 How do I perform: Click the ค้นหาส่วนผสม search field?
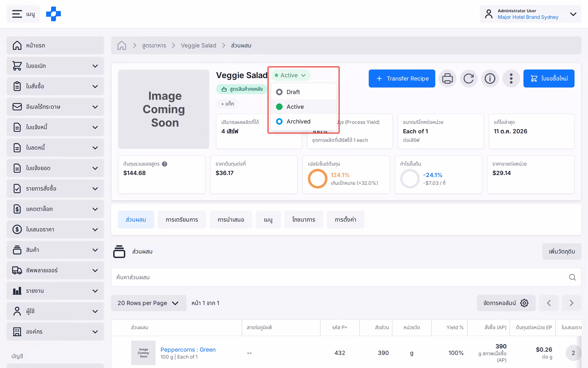(x=346, y=277)
